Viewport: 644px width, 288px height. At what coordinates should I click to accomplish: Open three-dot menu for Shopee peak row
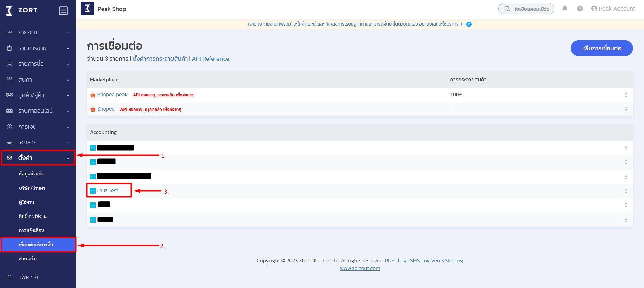pos(626,95)
